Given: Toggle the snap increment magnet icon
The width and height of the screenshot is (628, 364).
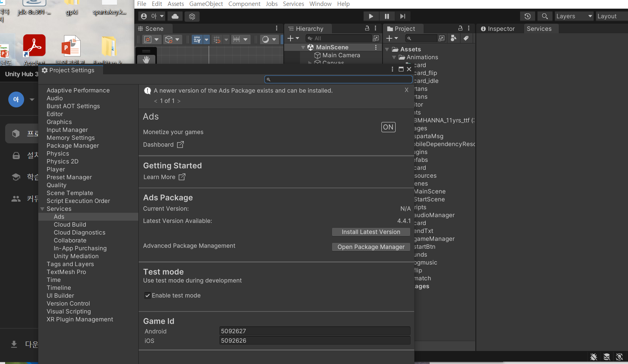Looking at the screenshot, I should [217, 39].
